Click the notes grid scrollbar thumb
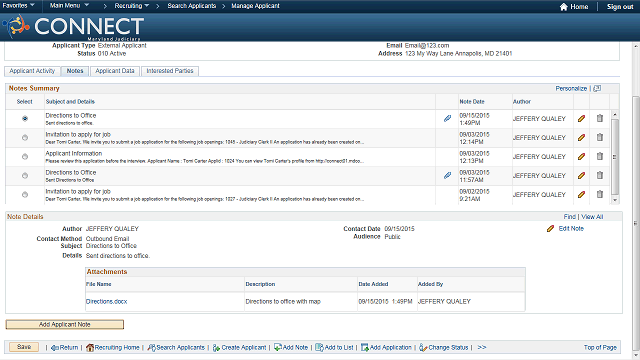Screen dimensions: 640x360 pos(615,157)
